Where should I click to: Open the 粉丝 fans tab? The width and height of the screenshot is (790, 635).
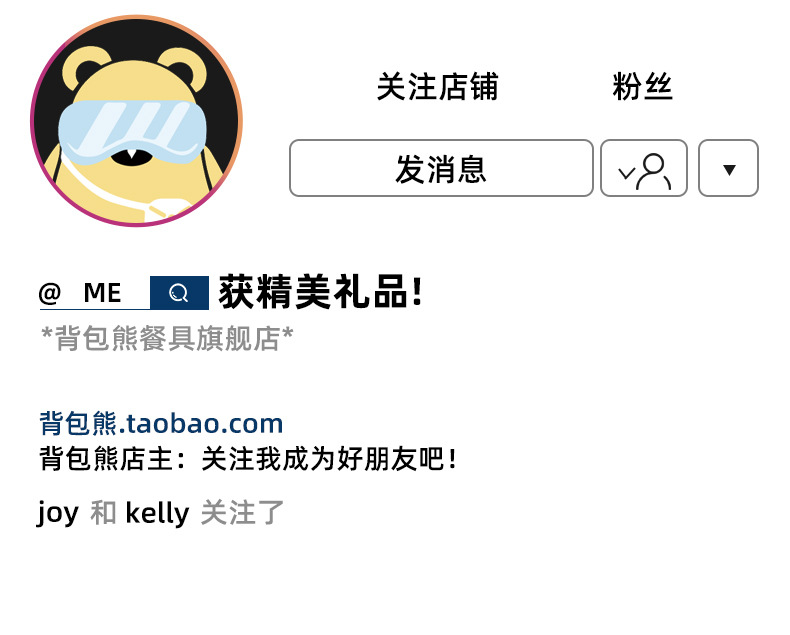click(x=642, y=87)
